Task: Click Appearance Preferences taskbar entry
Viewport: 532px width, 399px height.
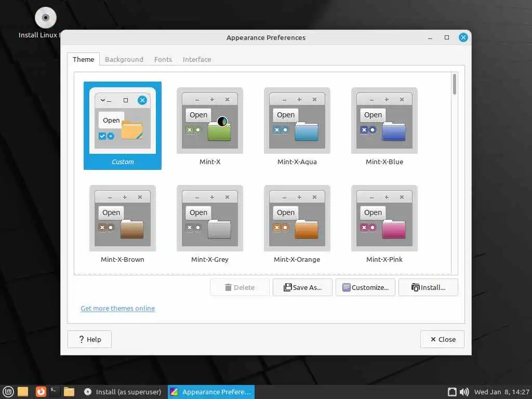Action: [x=211, y=392]
